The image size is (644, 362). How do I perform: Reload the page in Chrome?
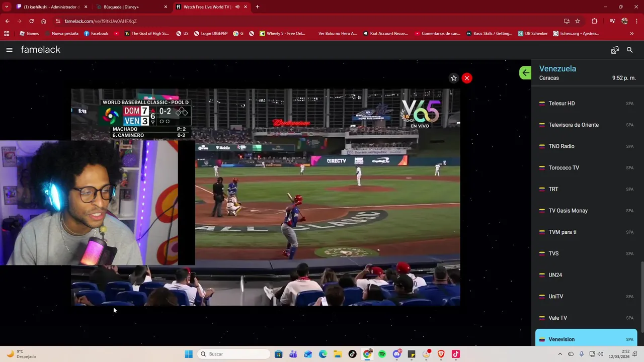(x=31, y=21)
